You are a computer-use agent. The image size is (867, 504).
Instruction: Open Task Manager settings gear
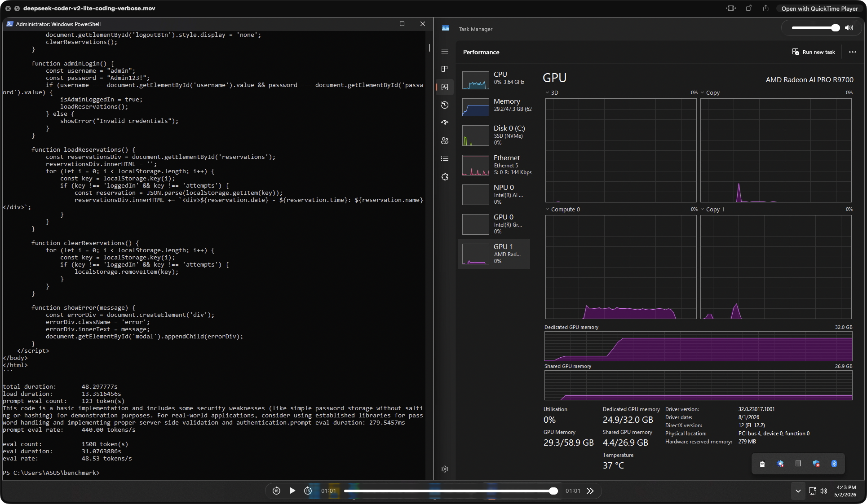445,469
